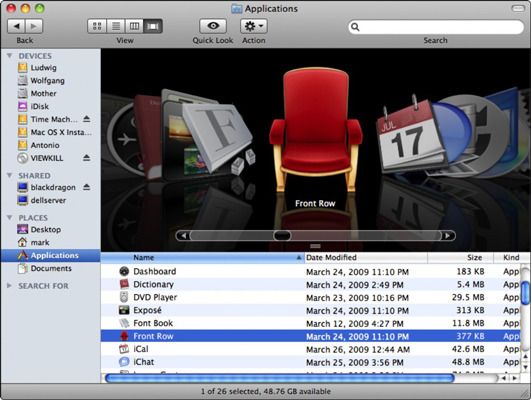Click into the Search field
This screenshot has height=400, width=531.
pos(436,27)
